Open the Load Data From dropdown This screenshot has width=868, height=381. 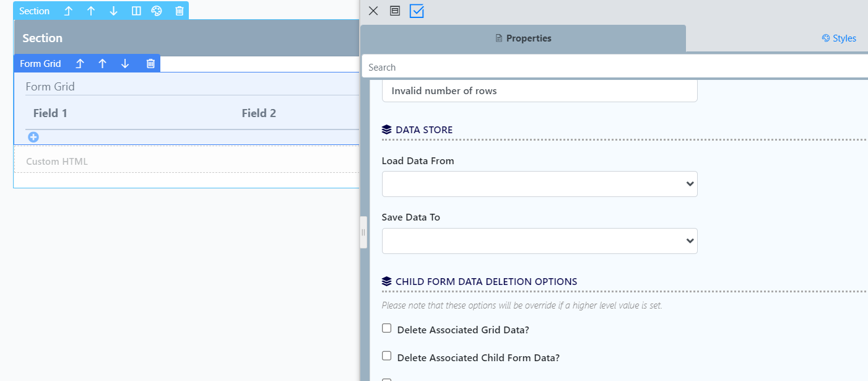click(x=539, y=184)
